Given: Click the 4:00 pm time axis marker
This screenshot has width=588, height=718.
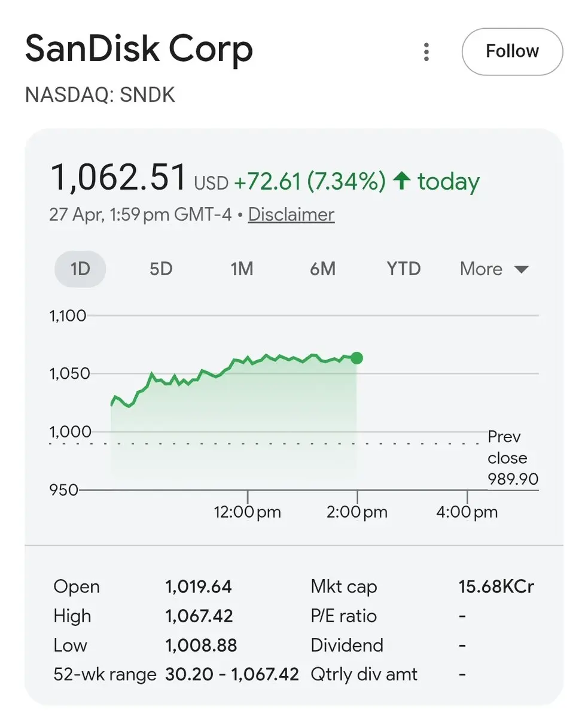Looking at the screenshot, I should (x=467, y=512).
